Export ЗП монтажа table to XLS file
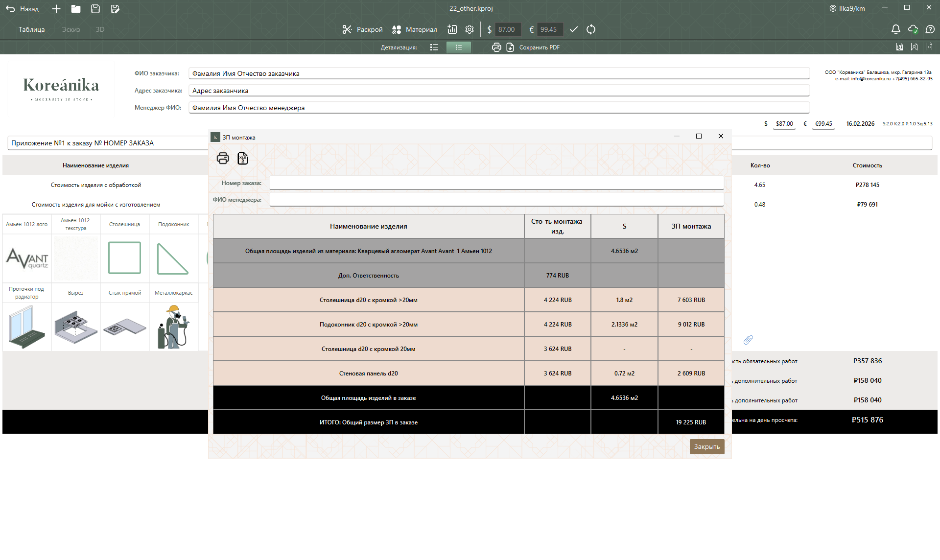This screenshot has height=560, width=940. pyautogui.click(x=243, y=158)
